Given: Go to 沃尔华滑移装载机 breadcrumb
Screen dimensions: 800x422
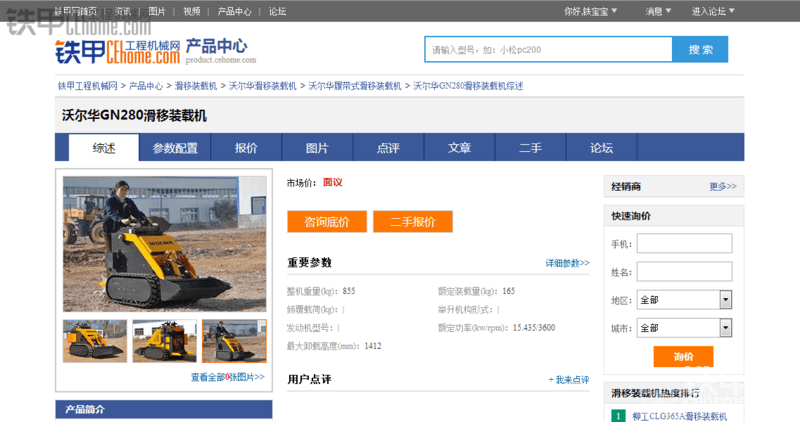Looking at the screenshot, I should pos(262,86).
